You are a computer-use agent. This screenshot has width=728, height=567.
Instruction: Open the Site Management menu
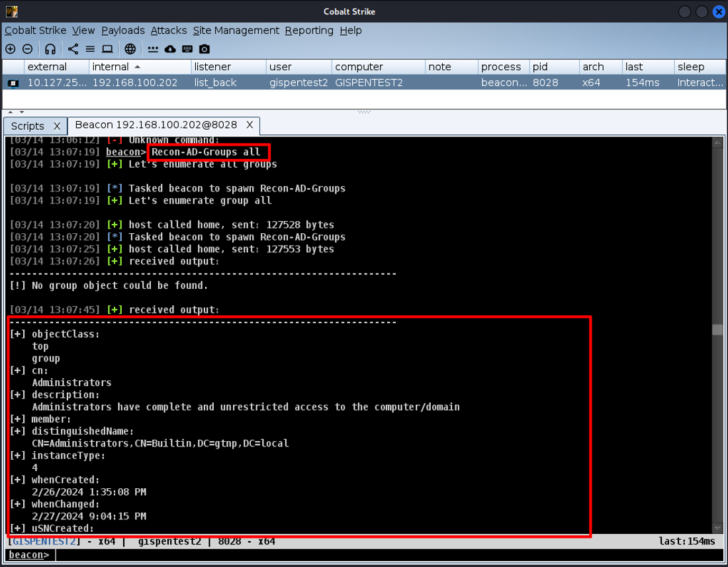[236, 30]
